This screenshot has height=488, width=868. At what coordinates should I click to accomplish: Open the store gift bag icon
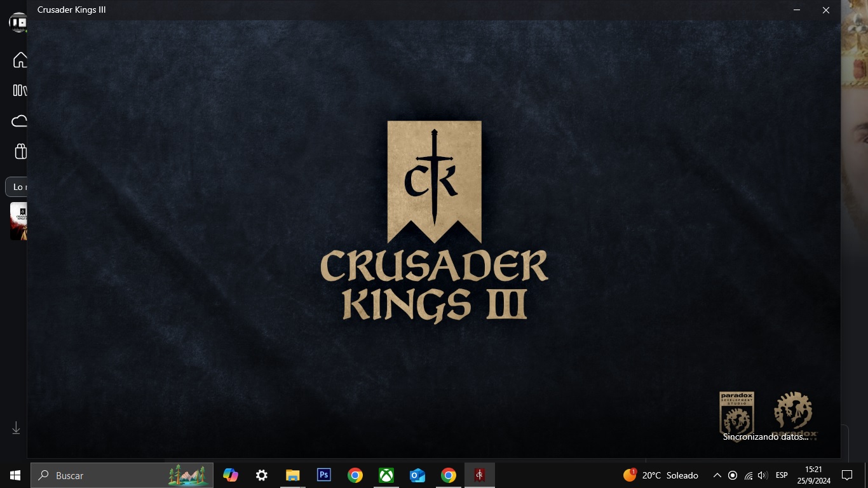point(20,151)
